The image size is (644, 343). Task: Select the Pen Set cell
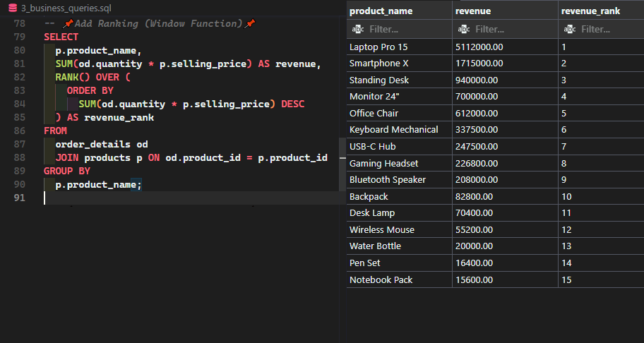(399, 263)
